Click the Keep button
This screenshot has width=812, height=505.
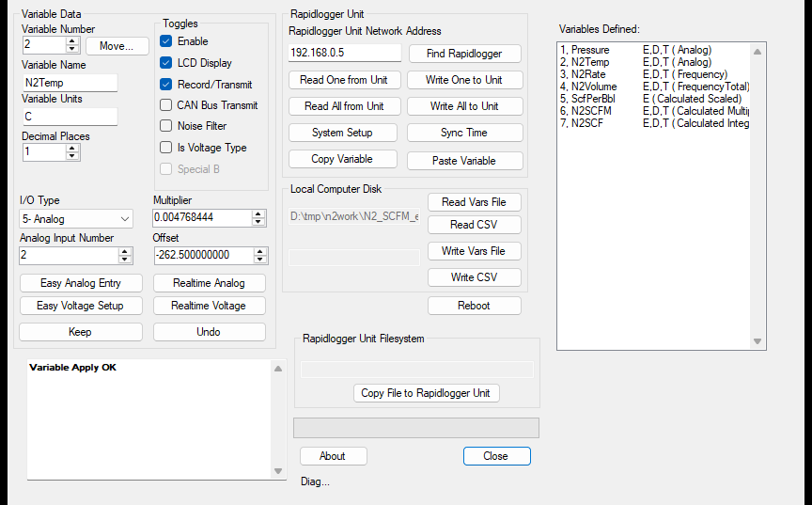pyautogui.click(x=81, y=332)
